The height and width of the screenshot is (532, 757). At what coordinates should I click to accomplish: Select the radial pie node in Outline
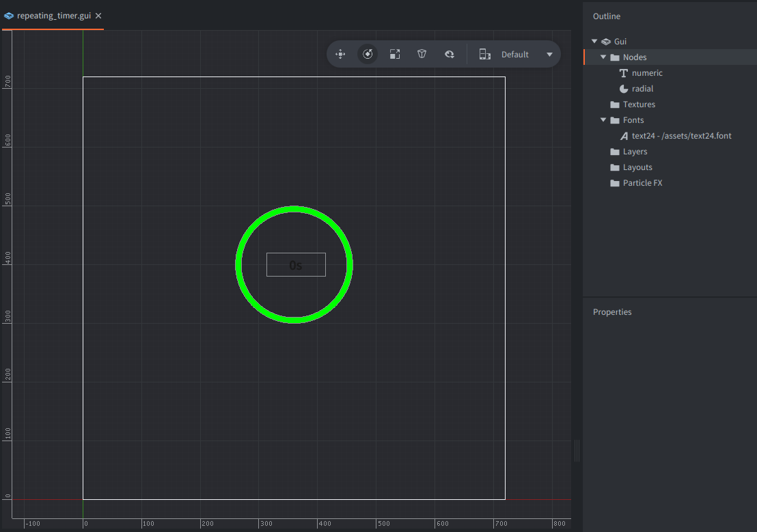click(x=642, y=89)
